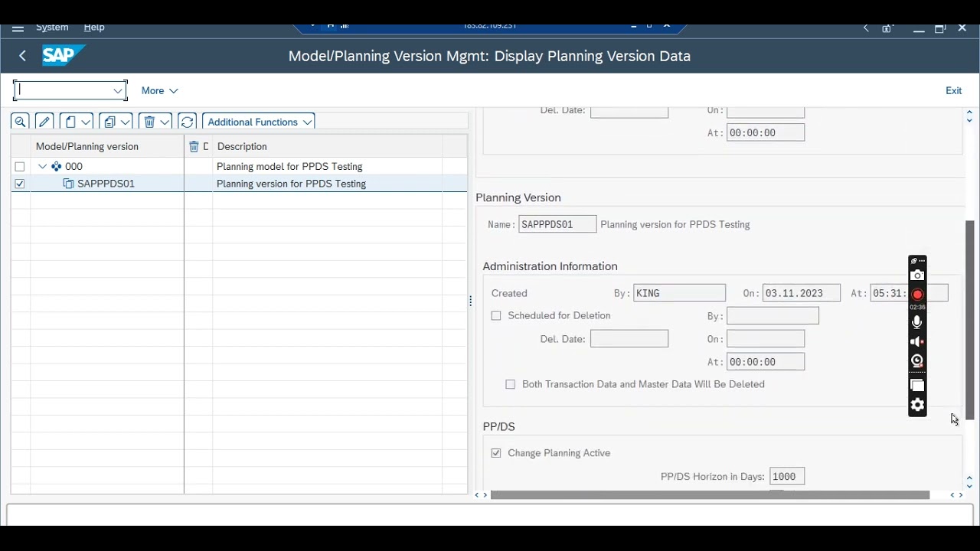Tick the checkbox for row 000
This screenshot has height=551, width=980.
click(x=20, y=166)
